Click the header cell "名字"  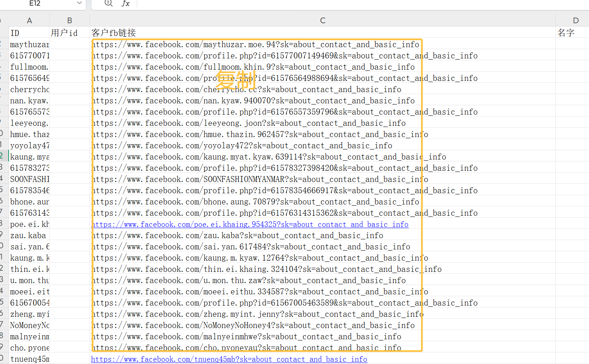[572, 33]
